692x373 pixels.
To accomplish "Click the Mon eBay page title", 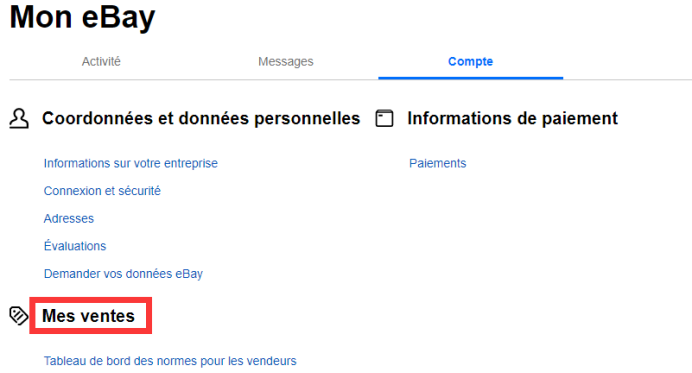I will point(82,18).
